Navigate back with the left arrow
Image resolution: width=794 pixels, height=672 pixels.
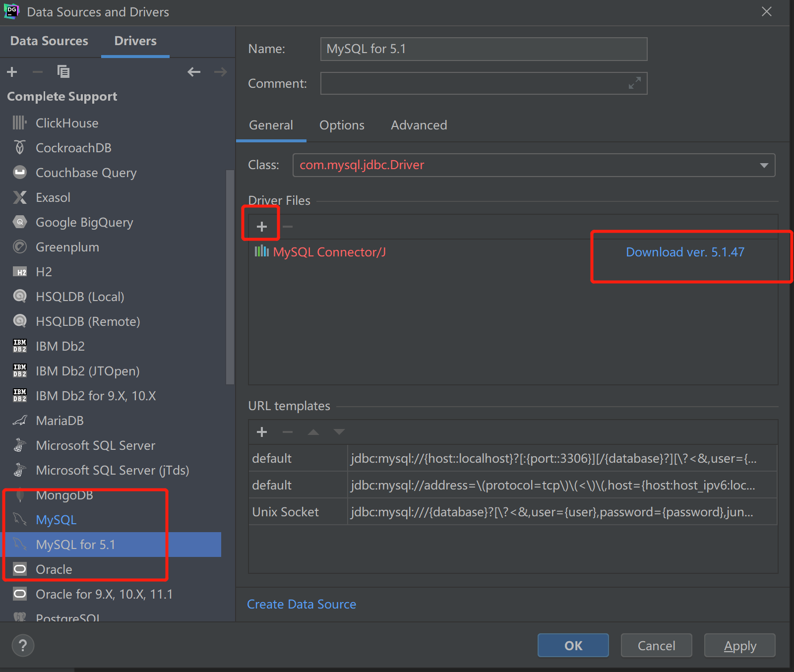click(194, 72)
